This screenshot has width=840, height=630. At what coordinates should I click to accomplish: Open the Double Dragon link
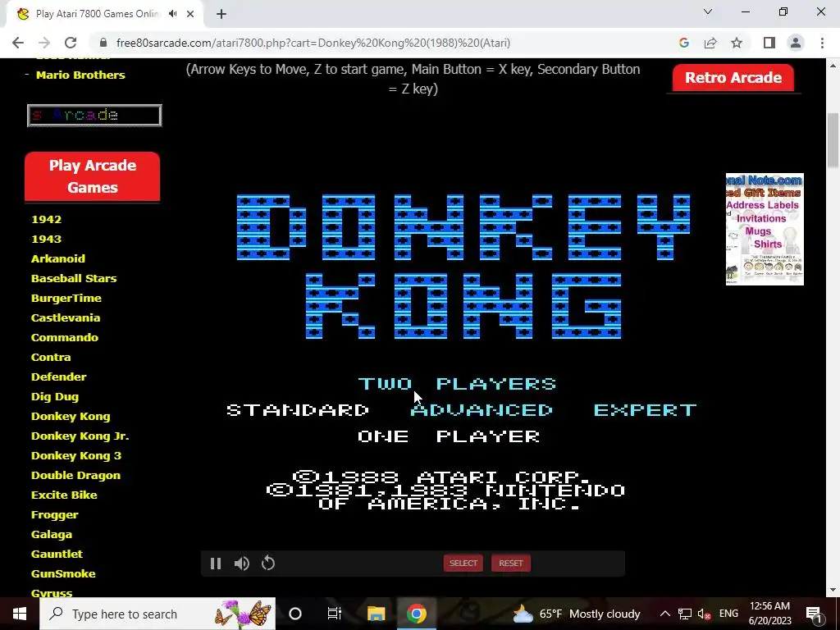tap(75, 476)
